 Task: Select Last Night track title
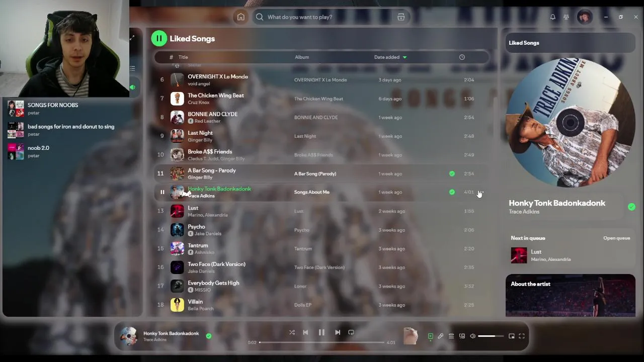[x=200, y=133]
